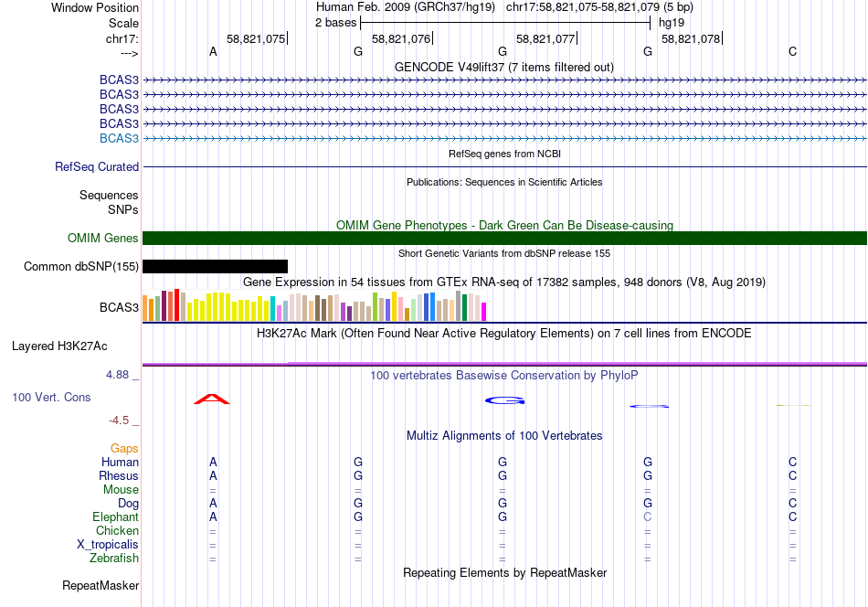Click the '2 bases' scale text
The height and width of the screenshot is (607, 868).
(336, 23)
